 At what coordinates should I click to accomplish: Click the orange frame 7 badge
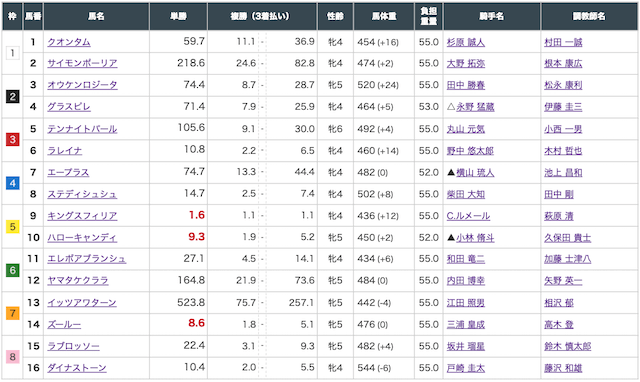pyautogui.click(x=12, y=313)
